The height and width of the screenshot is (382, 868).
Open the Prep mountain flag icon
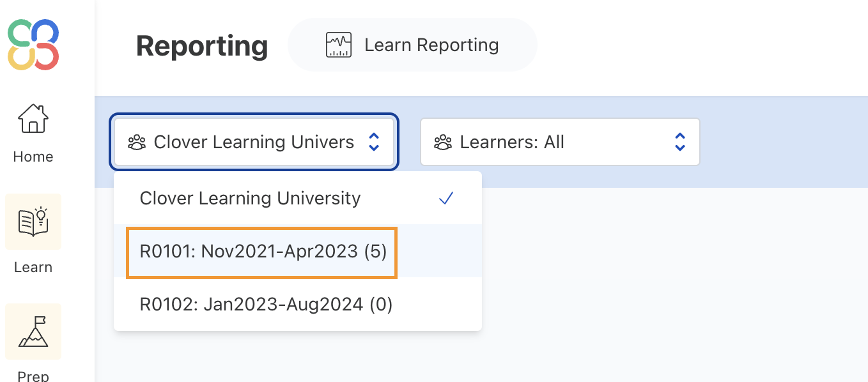coord(33,332)
